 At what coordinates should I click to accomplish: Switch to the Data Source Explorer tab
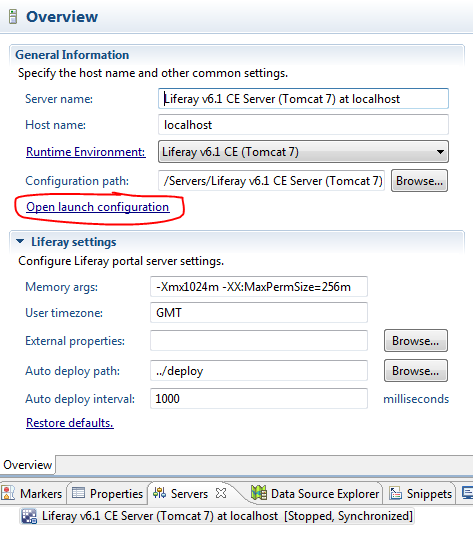315,494
